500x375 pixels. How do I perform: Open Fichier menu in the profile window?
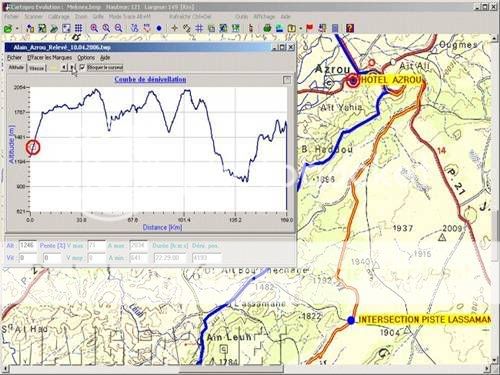tap(14, 57)
